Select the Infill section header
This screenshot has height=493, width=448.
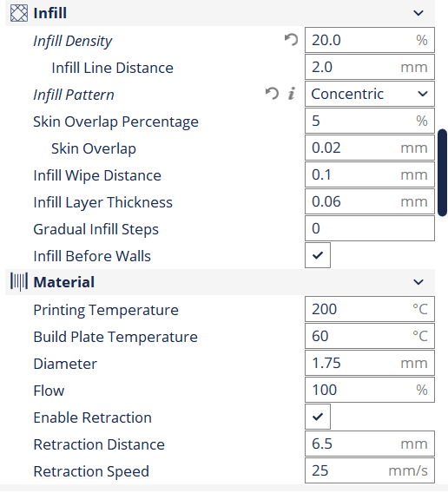click(220, 13)
